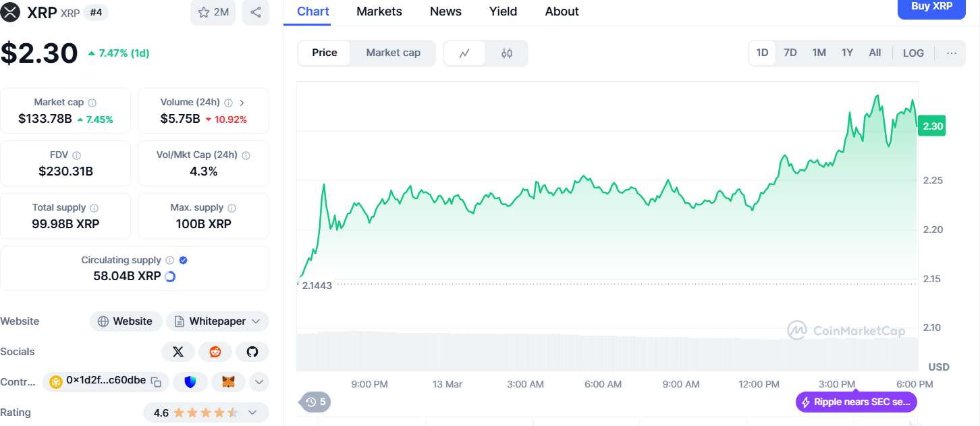Image resolution: width=980 pixels, height=426 pixels.
Task: Show Total supply info icon
Action: click(94, 208)
